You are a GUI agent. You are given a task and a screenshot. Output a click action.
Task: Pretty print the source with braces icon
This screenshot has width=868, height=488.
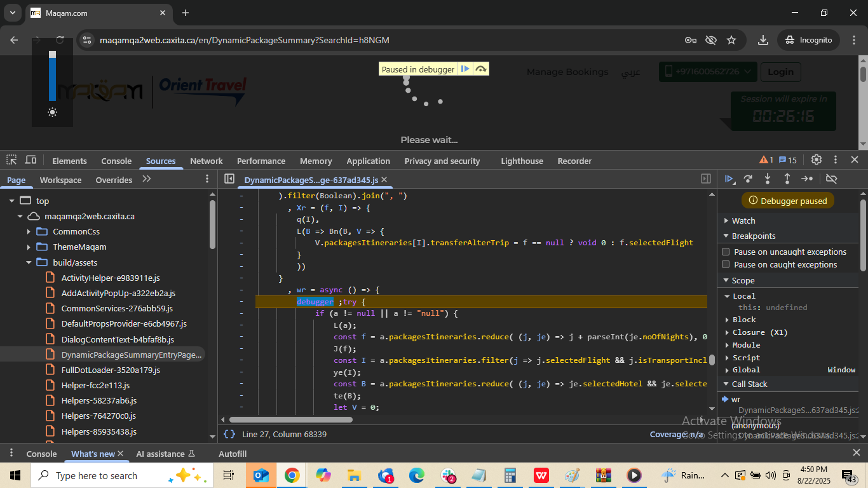point(229,434)
